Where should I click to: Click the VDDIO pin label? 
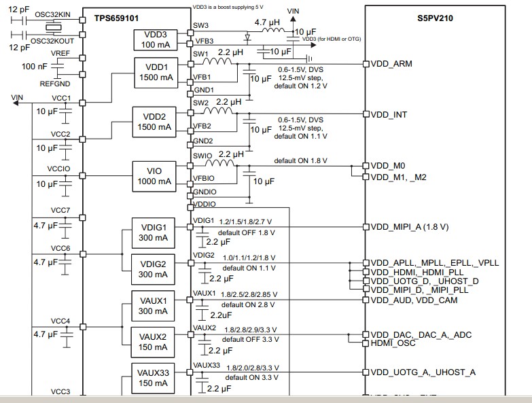(205, 204)
